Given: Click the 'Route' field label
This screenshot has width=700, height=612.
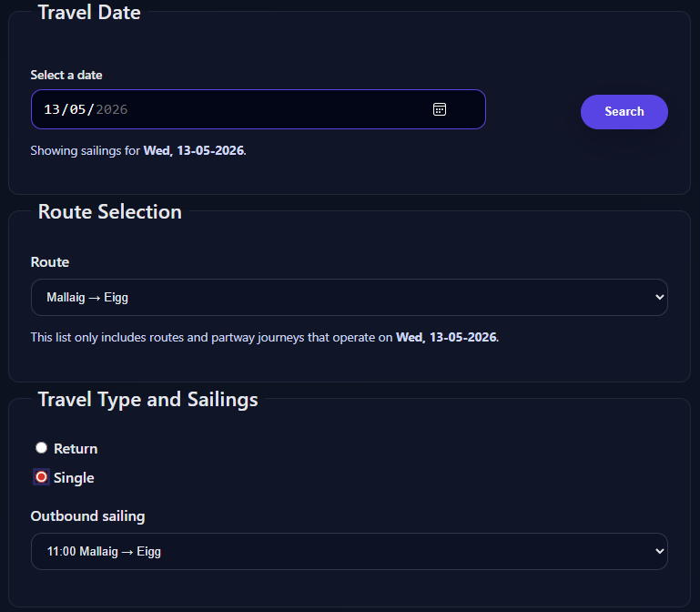Looking at the screenshot, I should click(50, 262).
